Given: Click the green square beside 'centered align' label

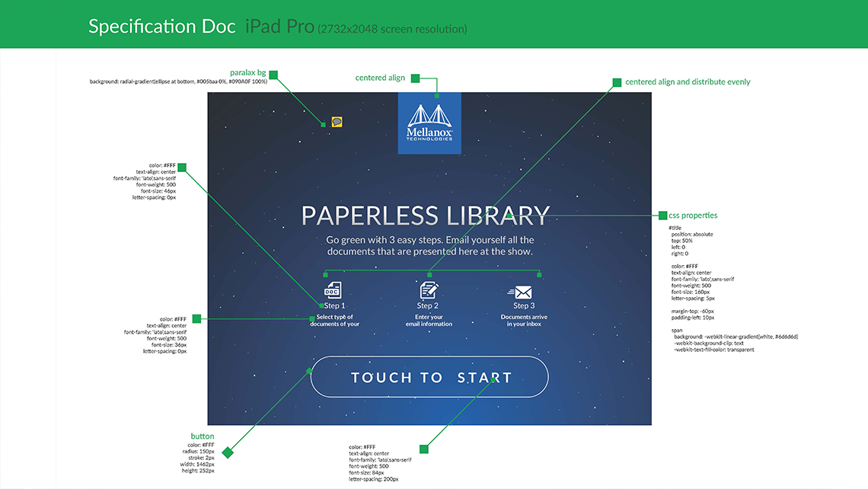Looking at the screenshot, I should (x=415, y=78).
